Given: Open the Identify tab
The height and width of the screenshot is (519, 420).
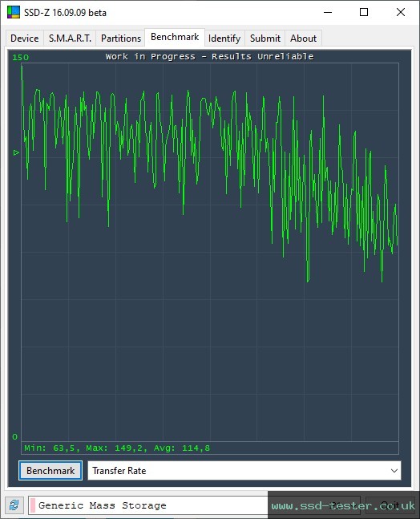Looking at the screenshot, I should 224,39.
